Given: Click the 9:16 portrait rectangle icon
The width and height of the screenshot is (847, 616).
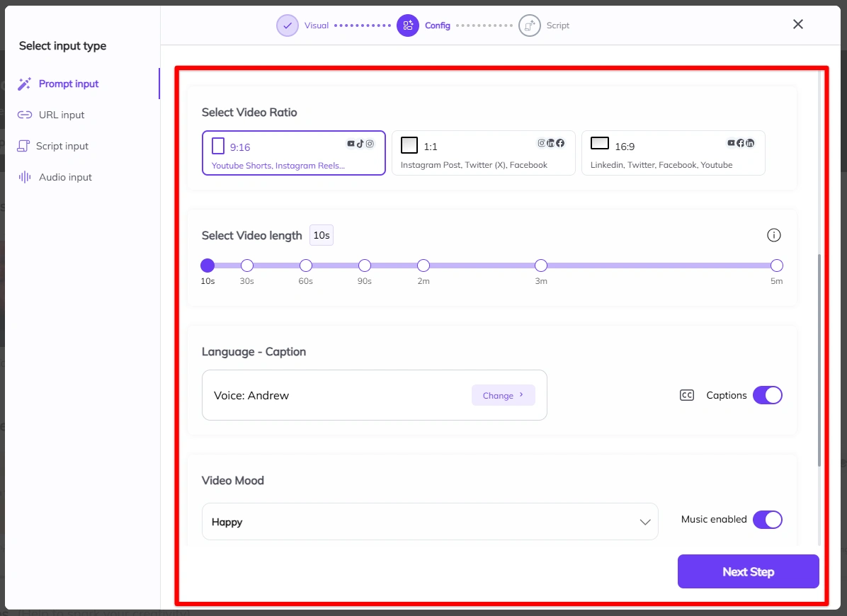Looking at the screenshot, I should (217, 146).
